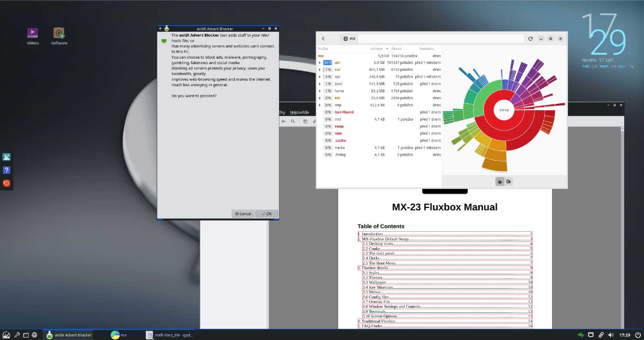Expand the etc folder row
The height and width of the screenshot is (340, 644).
320,98
